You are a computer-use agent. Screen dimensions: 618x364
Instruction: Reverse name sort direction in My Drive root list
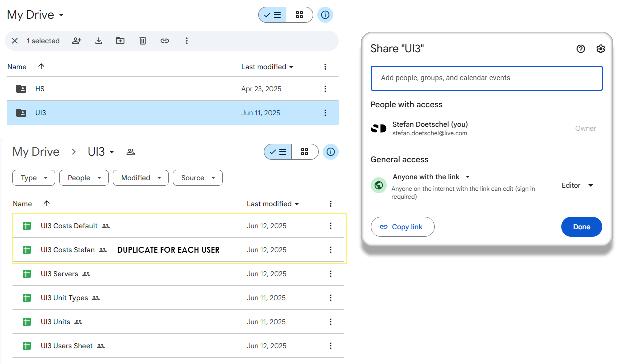pos(41,67)
